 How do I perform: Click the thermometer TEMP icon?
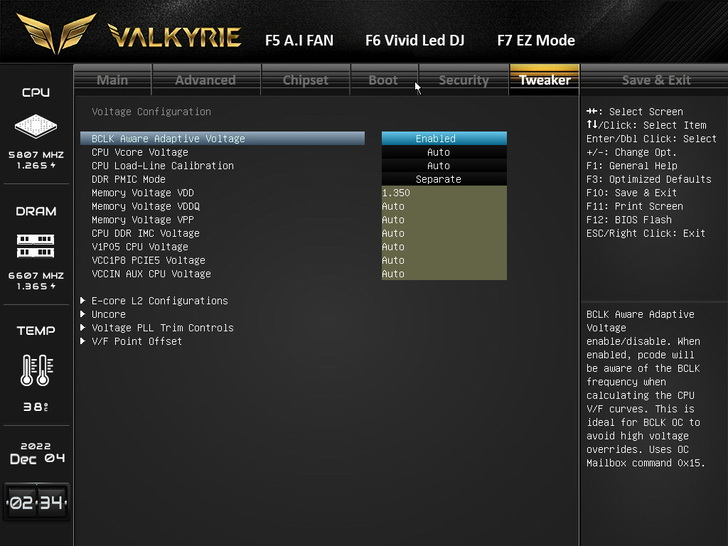(x=37, y=370)
